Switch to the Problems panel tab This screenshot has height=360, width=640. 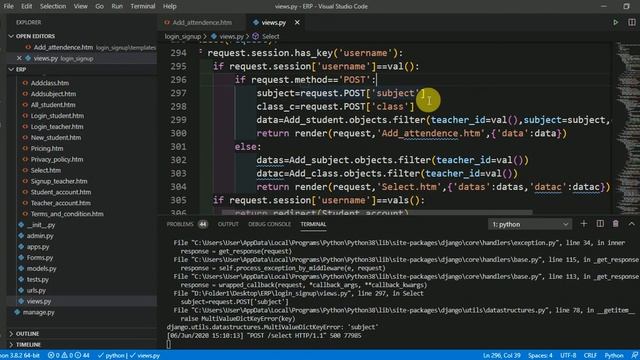[x=180, y=224]
